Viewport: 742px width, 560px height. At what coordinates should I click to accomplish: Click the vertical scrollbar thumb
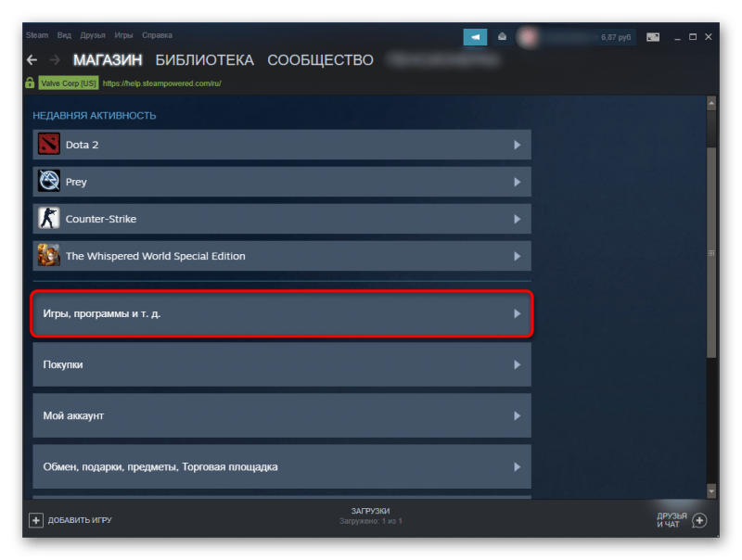pyautogui.click(x=711, y=252)
